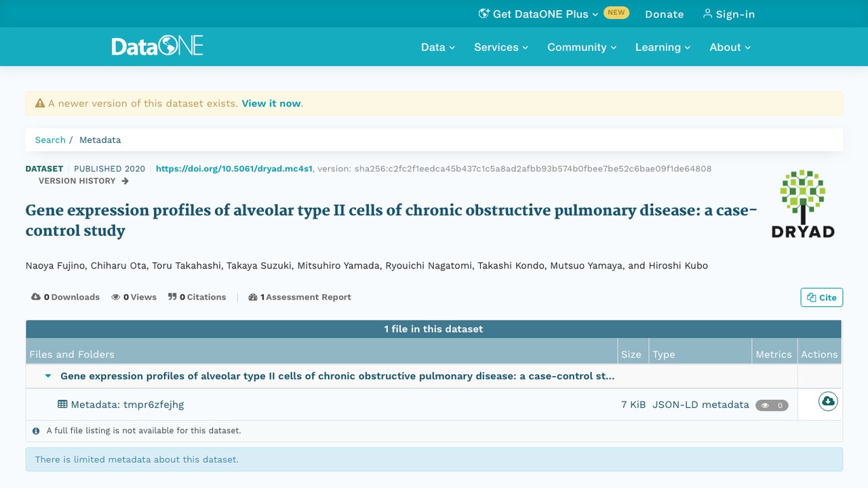Image resolution: width=868 pixels, height=488 pixels.
Task: Open the Data menu
Action: (438, 47)
